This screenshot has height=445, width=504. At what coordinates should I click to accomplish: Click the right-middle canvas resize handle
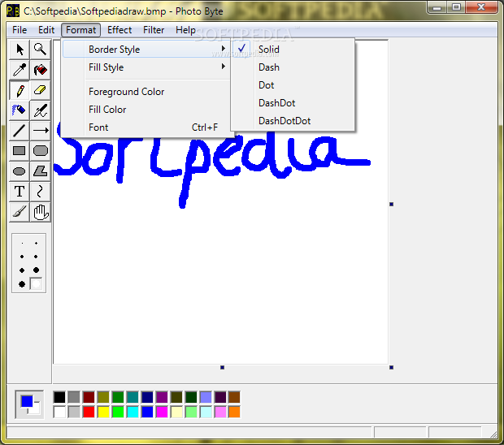[x=392, y=204]
